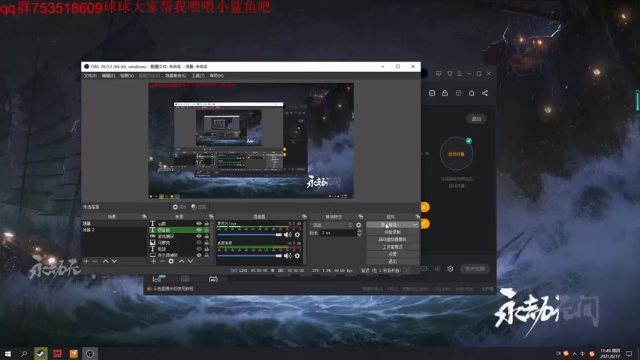Expand the stop streaming button arrow

coord(415,225)
